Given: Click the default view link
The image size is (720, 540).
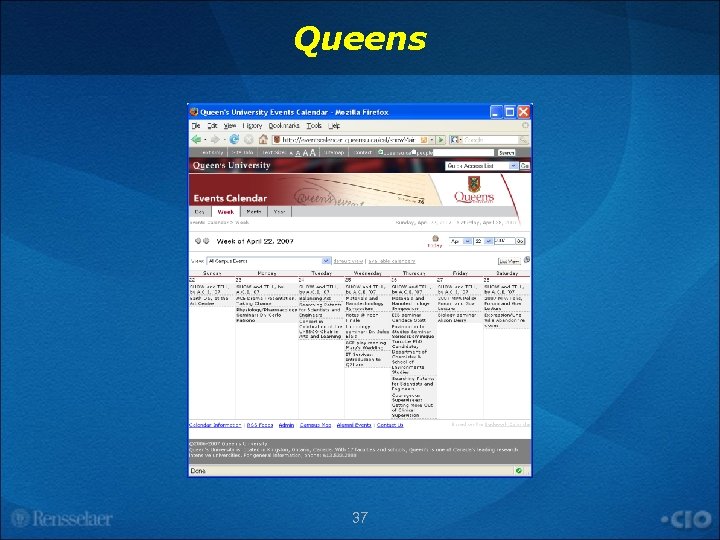Looking at the screenshot, I should (x=348, y=261).
